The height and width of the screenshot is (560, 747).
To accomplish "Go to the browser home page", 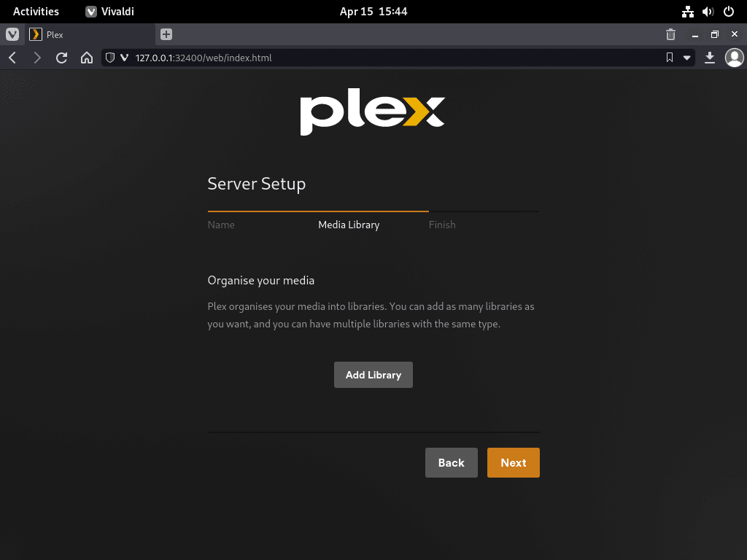I will coord(87,58).
